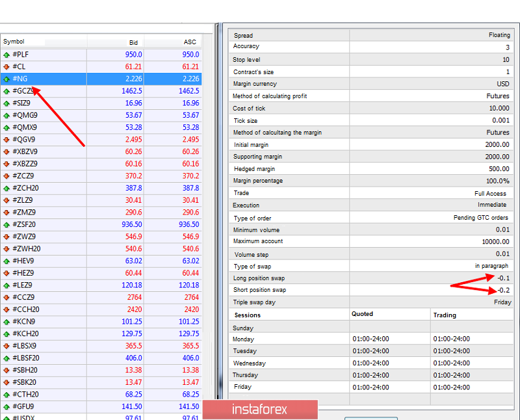Click the Sunday session row label

(243, 328)
